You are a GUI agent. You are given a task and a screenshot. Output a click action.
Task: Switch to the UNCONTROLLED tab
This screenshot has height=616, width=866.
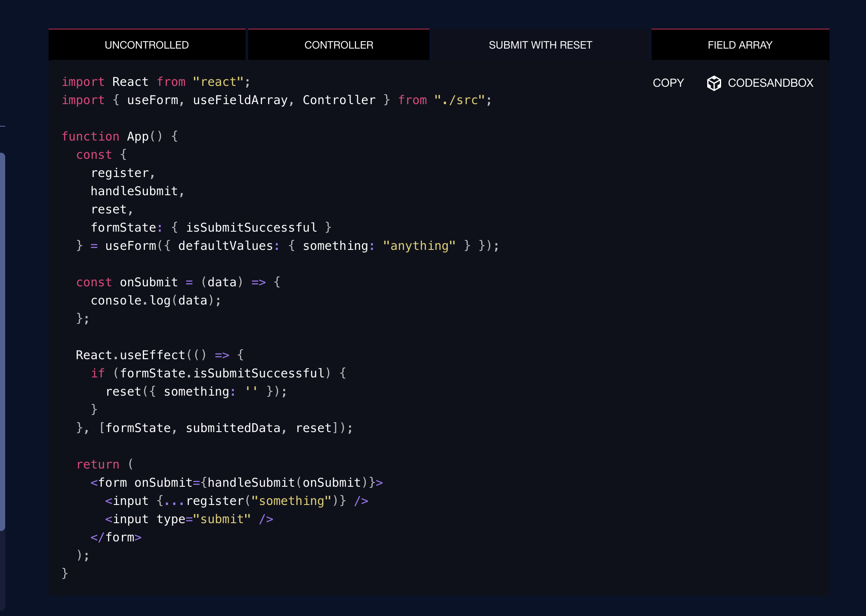coord(147,45)
